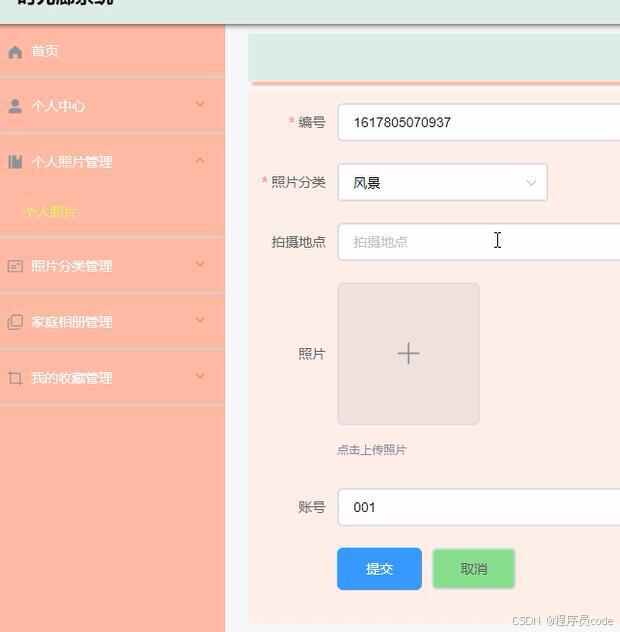Focus the 编号 input field
The width and height of the screenshot is (620, 632).
pyautogui.click(x=479, y=122)
